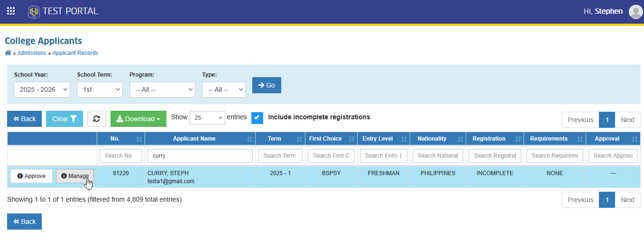Click bottom pagination Next button
Viewport: 644px width, 240px height.
point(627,200)
